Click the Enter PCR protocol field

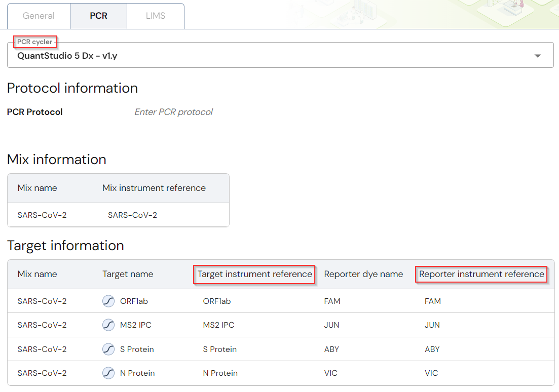(x=174, y=112)
